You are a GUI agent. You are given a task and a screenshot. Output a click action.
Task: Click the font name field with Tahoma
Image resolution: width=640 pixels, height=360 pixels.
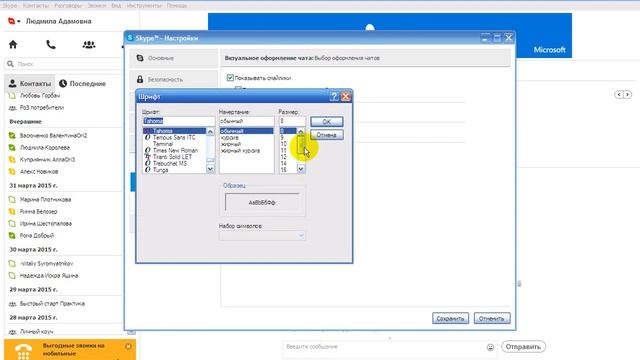click(x=178, y=121)
